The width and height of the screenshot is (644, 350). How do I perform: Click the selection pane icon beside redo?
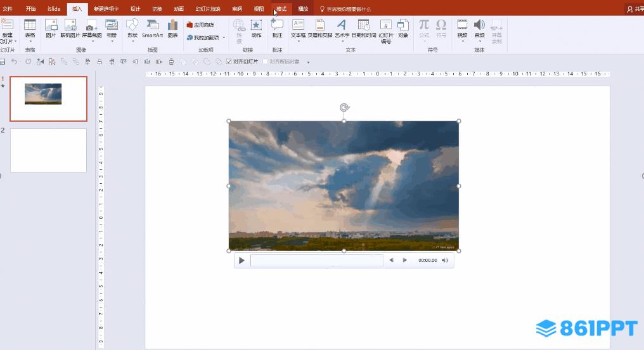tap(40, 62)
